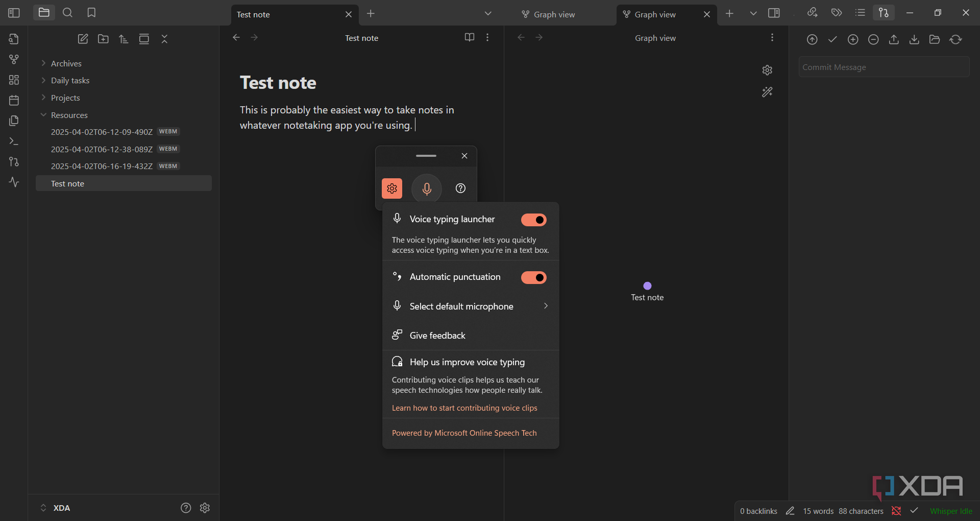The image size is (980, 521).
Task: Toggle the left sidebar icon
Action: coord(14,13)
